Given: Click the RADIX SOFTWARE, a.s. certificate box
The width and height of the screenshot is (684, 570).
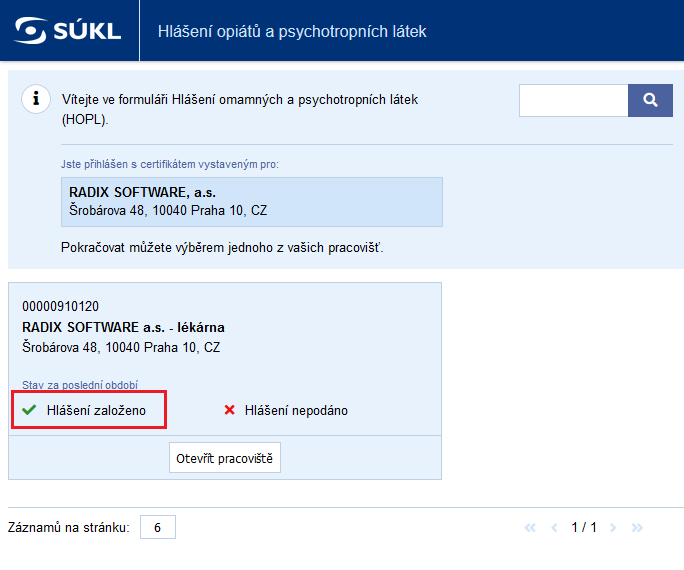Looking at the screenshot, I should (251, 201).
